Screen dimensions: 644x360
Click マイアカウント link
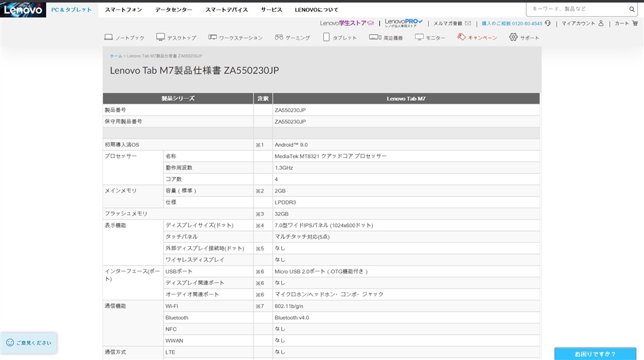[579, 23]
